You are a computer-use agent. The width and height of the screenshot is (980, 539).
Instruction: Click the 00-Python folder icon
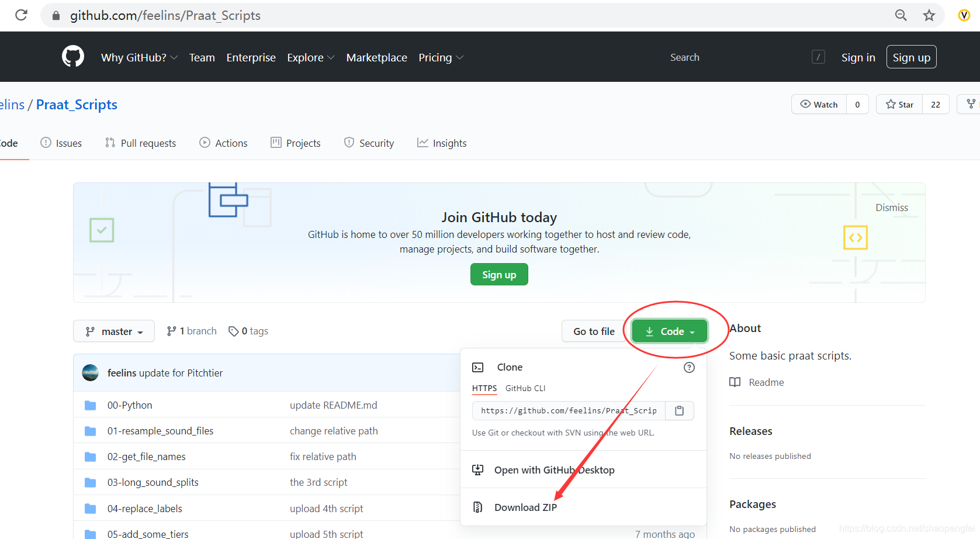tap(90, 405)
